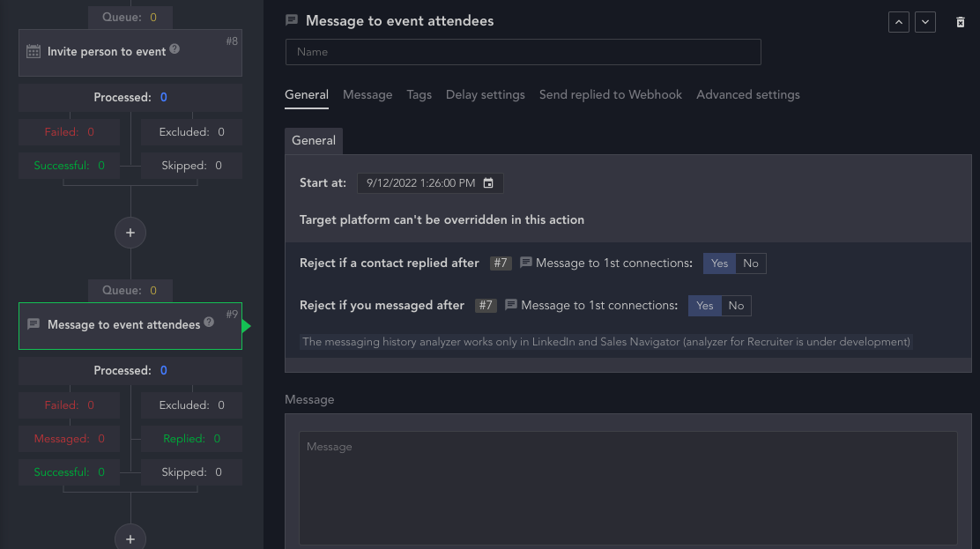The width and height of the screenshot is (980, 549).
Task: Click Successful: 0 under Message to event attendees
Action: pyautogui.click(x=70, y=472)
